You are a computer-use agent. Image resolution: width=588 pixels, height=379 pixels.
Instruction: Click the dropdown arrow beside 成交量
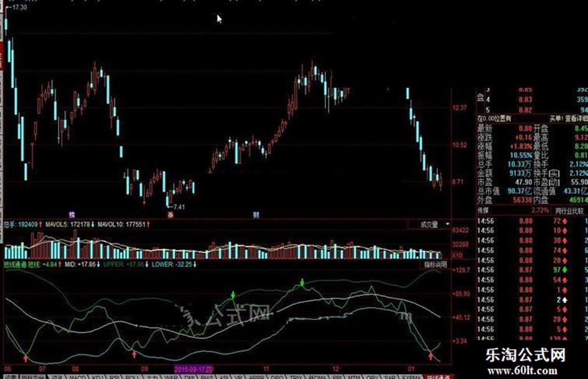point(447,225)
